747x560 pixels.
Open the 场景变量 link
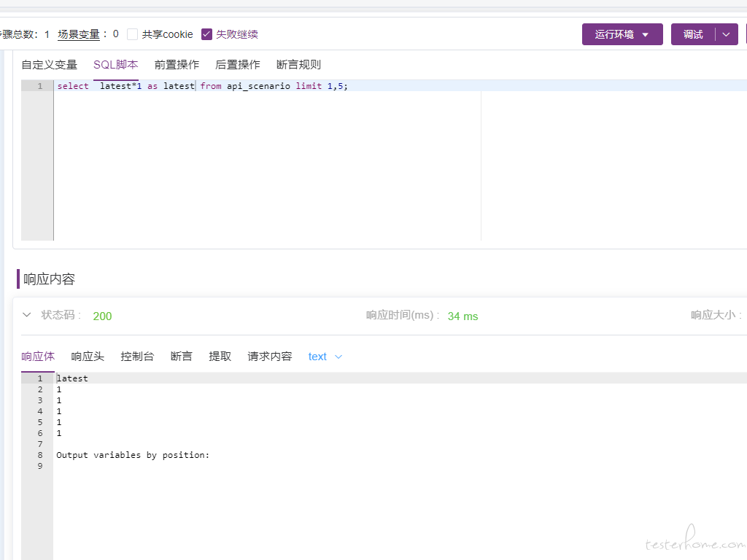coord(79,34)
